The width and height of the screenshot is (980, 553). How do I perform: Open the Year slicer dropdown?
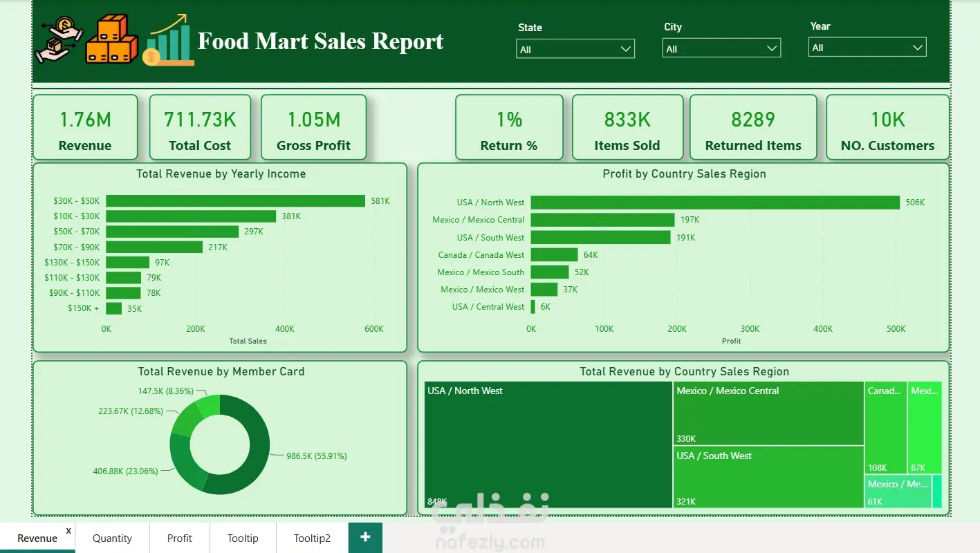click(867, 48)
